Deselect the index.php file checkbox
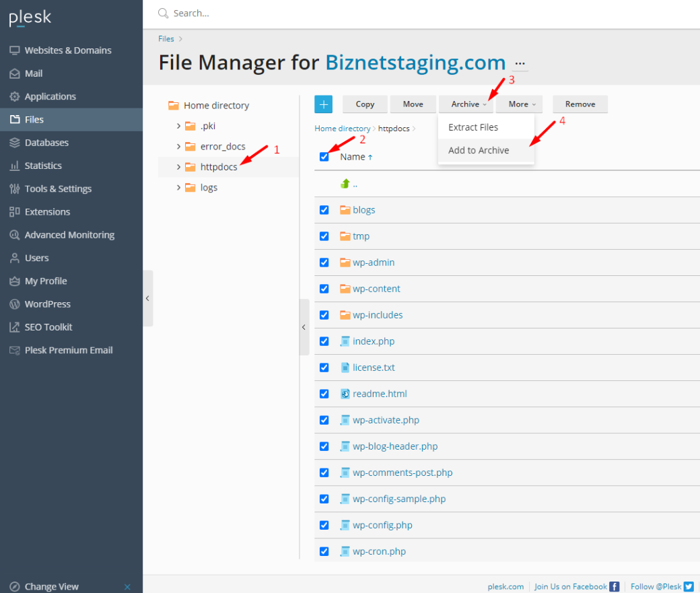This screenshot has height=593, width=700. tap(324, 341)
